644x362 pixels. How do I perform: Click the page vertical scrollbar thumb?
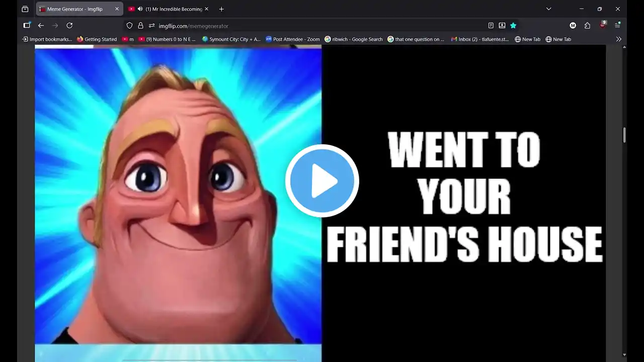[624, 135]
